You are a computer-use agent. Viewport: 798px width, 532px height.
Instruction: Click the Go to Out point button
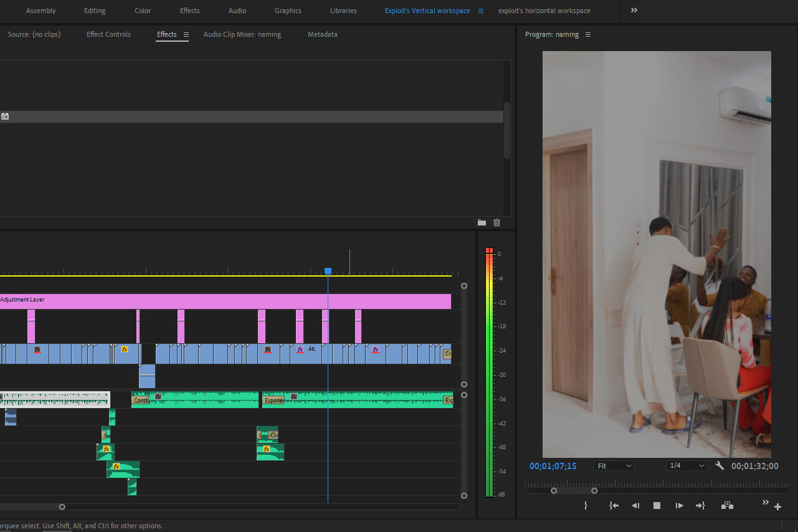[x=700, y=506]
